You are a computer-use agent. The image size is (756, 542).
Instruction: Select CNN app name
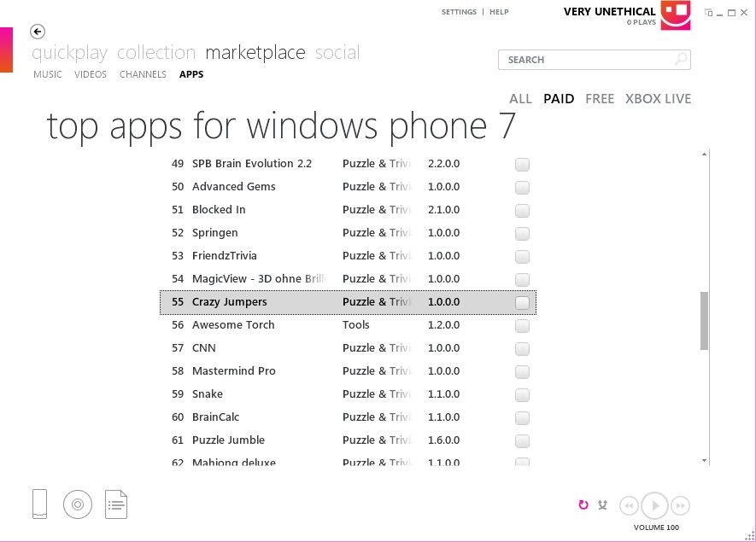203,348
